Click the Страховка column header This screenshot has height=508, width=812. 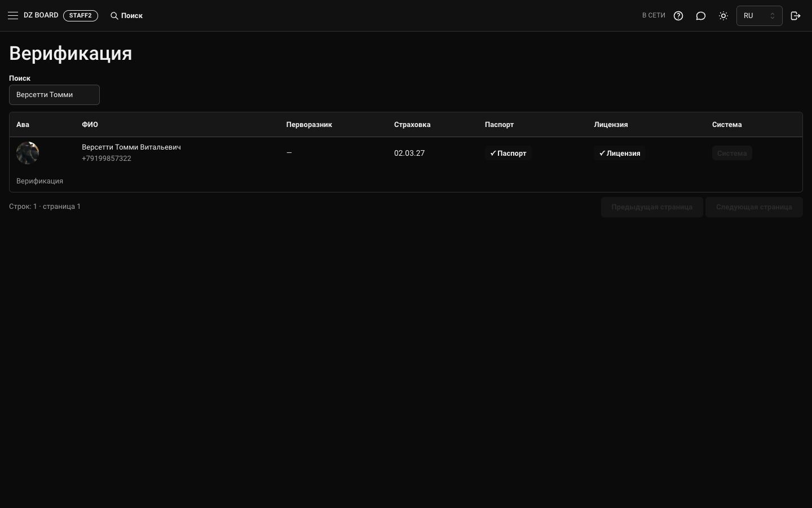tap(412, 125)
